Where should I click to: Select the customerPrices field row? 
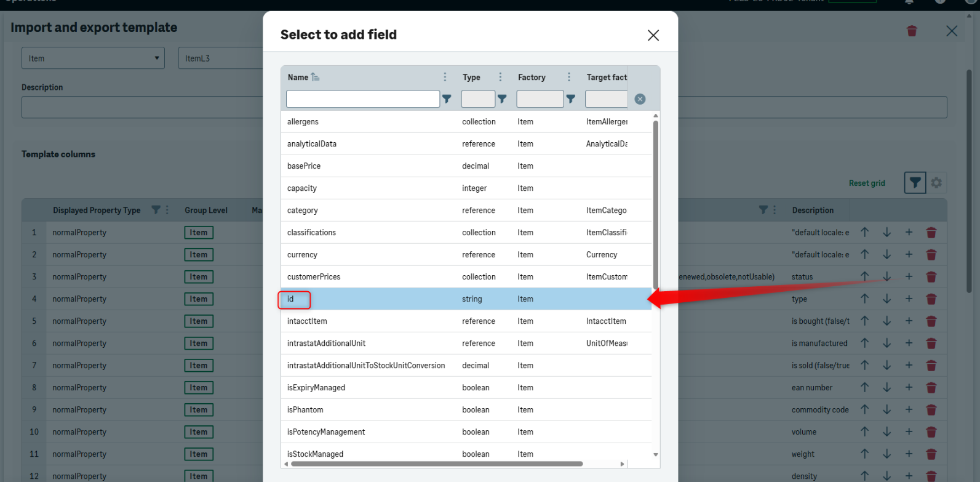[x=466, y=277]
